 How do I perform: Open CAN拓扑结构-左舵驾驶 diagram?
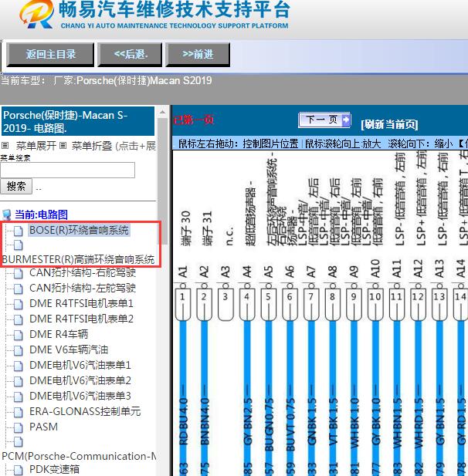pos(83,288)
